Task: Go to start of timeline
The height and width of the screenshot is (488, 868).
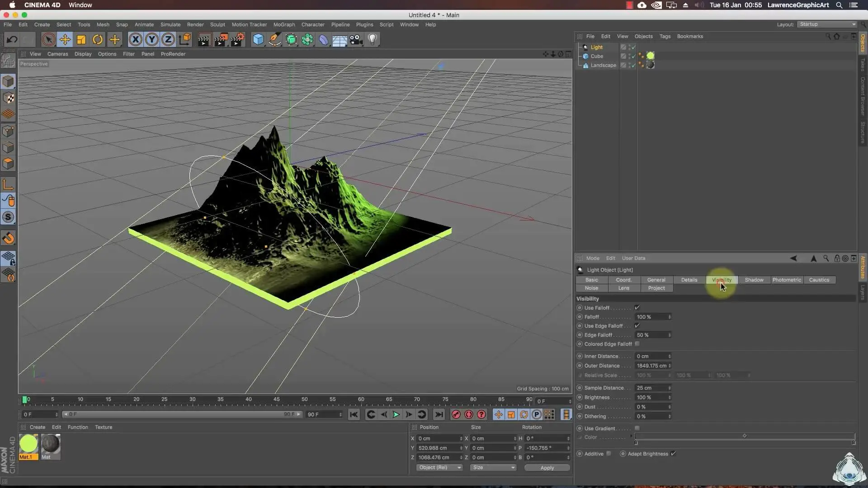Action: click(x=354, y=414)
